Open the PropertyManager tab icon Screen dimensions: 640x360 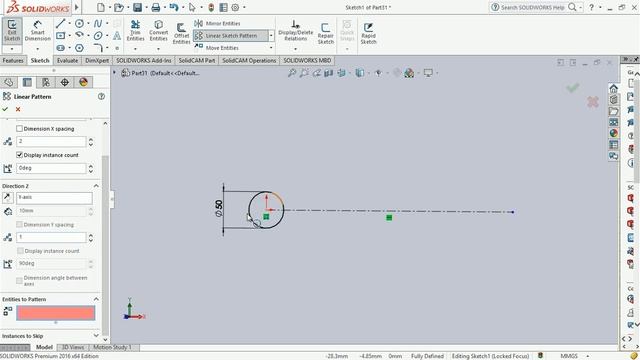[27, 82]
